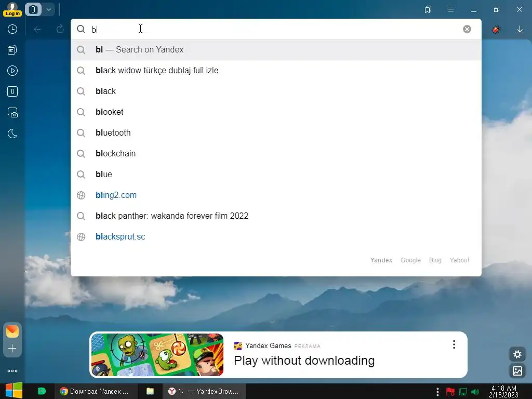Screen dimensions: 532x399
Task: Click the ladybug extension icon
Action: (x=496, y=30)
